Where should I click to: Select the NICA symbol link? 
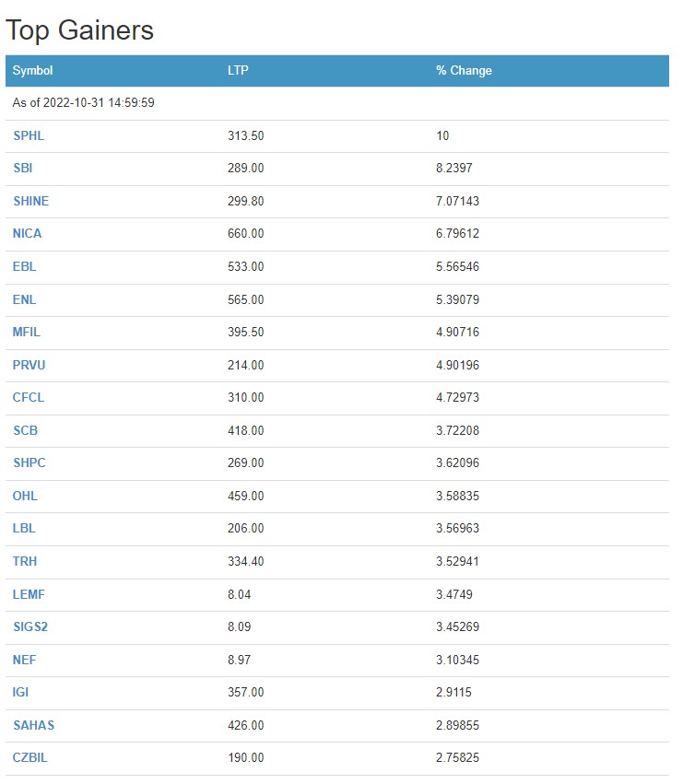27,233
